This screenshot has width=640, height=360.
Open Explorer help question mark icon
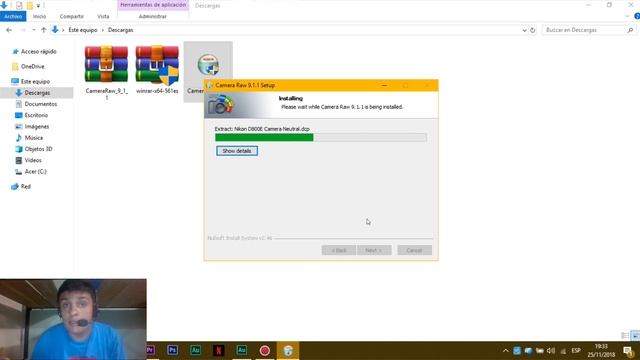[x=637, y=16]
